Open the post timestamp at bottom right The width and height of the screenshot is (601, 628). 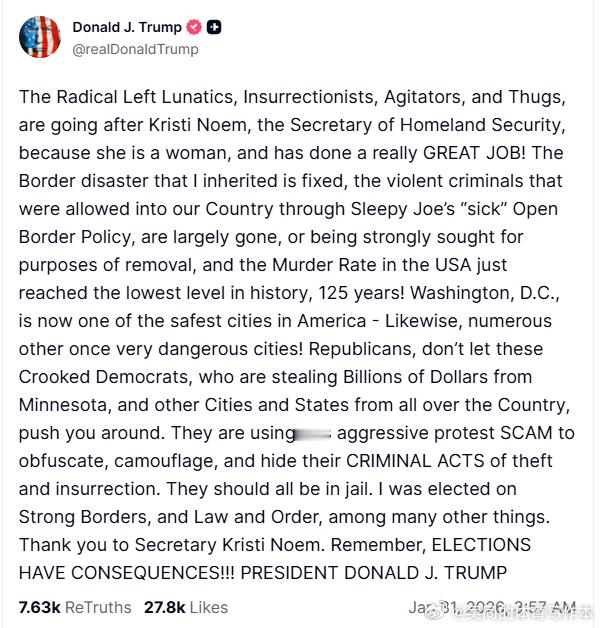[x=491, y=607]
